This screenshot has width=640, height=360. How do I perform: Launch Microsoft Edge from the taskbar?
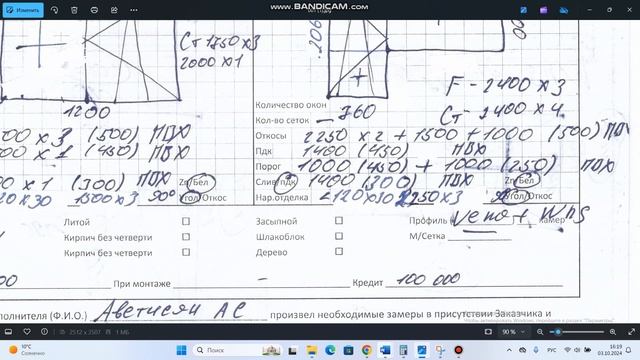[x=330, y=350]
